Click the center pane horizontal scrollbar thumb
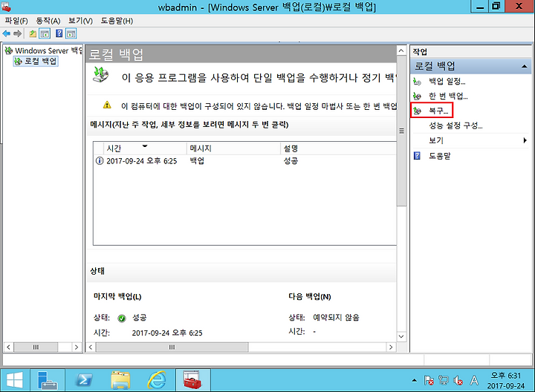 point(172,347)
